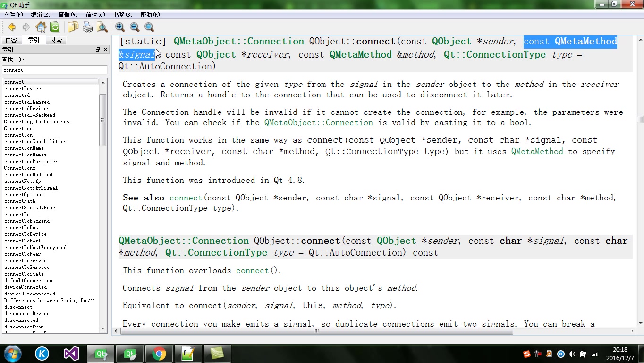Click the volume speaker tray icon
Screen dimensions: 644x363
(x=572, y=354)
